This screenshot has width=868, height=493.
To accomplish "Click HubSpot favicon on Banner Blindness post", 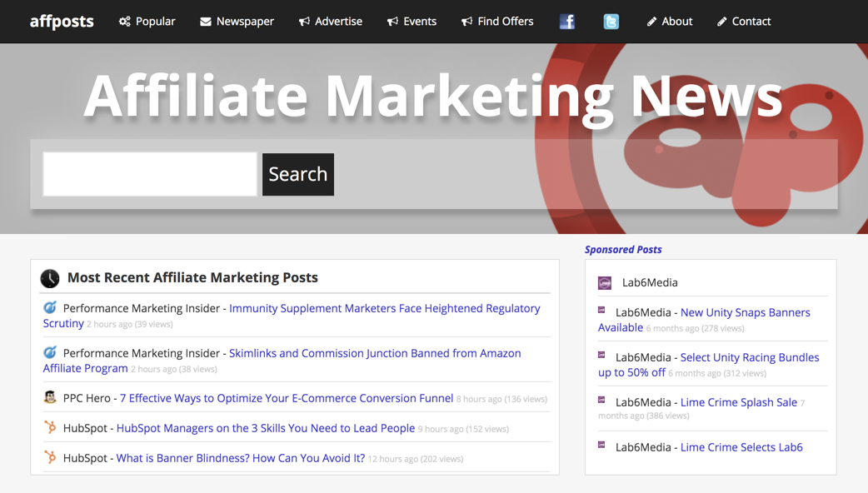I will tap(50, 457).
